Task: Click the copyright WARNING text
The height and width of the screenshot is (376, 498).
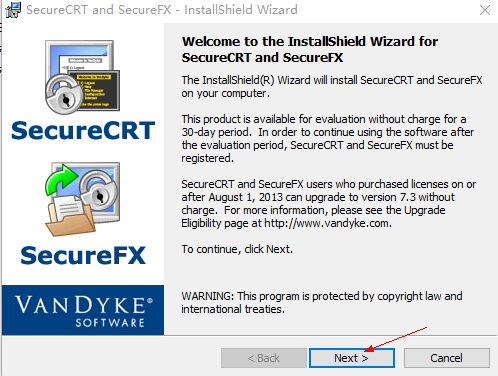Action: (x=322, y=302)
